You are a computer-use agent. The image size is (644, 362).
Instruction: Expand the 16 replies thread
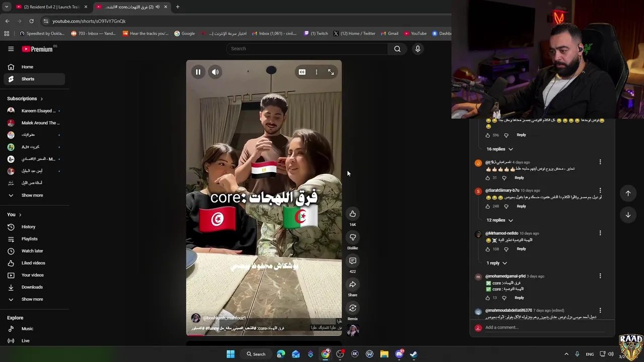[500, 149]
